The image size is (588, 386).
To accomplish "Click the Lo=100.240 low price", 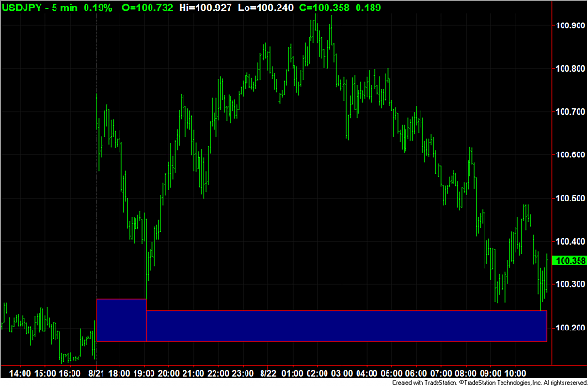I will click(265, 8).
